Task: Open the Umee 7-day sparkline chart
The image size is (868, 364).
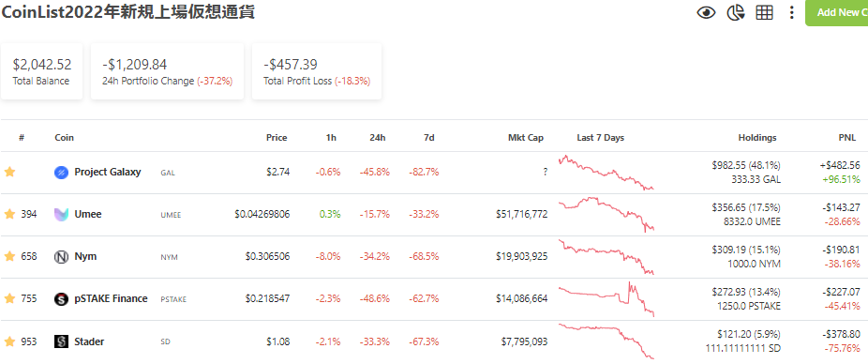Action: coord(606,215)
